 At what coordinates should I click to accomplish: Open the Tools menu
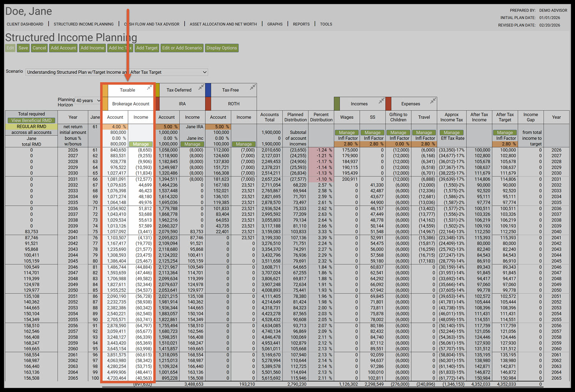pyautogui.click(x=326, y=24)
